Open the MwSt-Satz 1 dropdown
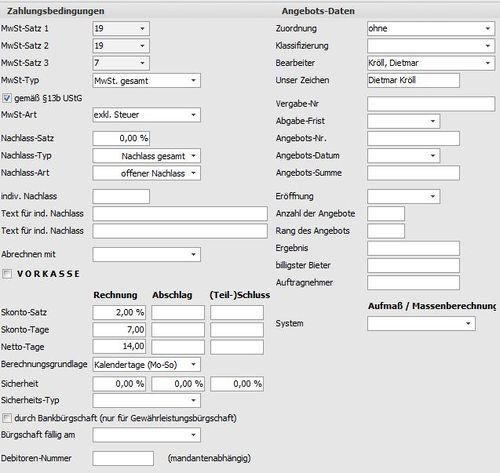Screen dimensions: 500x473 pyautogui.click(x=121, y=29)
